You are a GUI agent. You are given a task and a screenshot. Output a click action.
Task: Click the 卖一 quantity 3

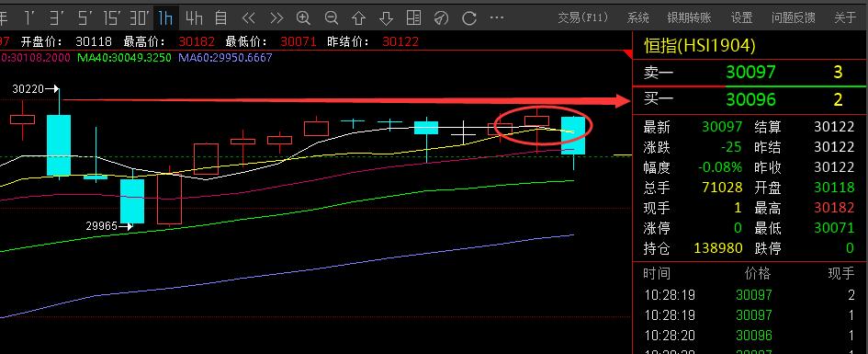(838, 72)
